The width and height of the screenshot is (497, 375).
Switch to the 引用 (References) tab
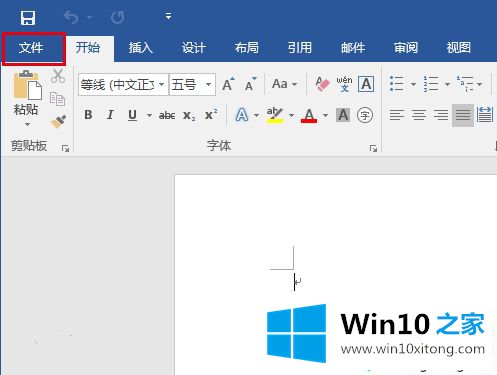coord(300,48)
